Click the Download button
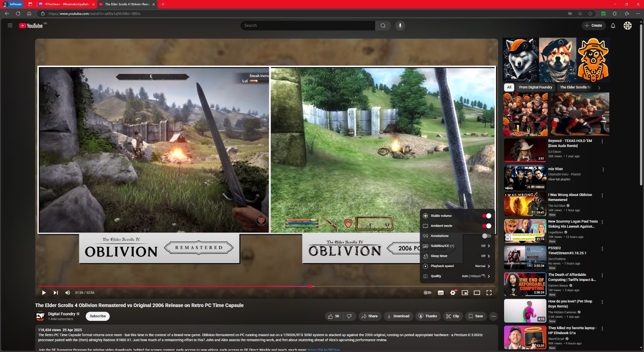Viewport: 644px width, 352px height. [x=398, y=316]
